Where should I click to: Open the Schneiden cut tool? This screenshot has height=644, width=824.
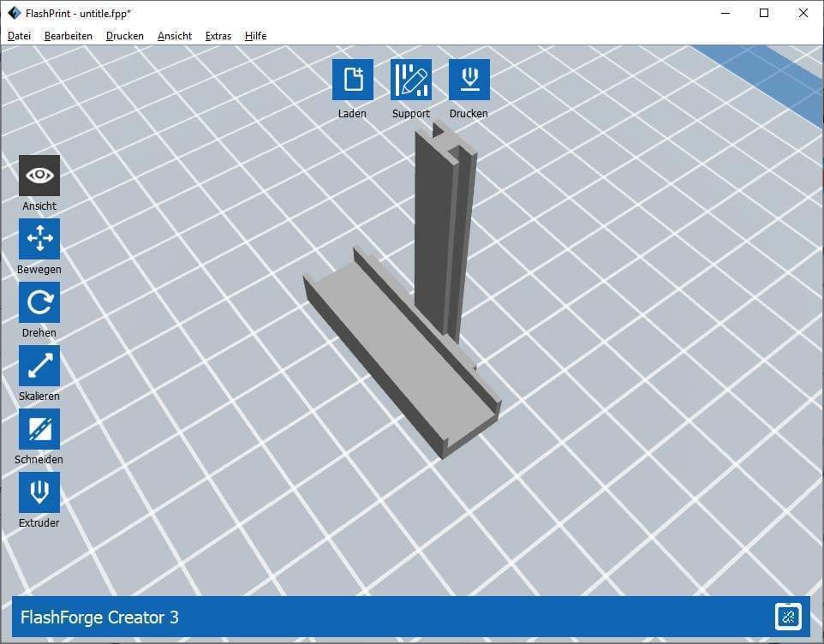click(39, 429)
